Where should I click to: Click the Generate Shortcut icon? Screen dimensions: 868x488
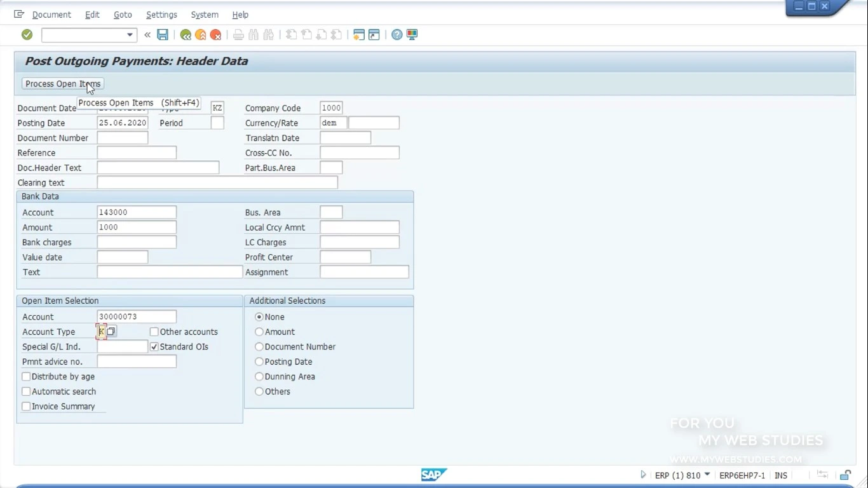[374, 35]
